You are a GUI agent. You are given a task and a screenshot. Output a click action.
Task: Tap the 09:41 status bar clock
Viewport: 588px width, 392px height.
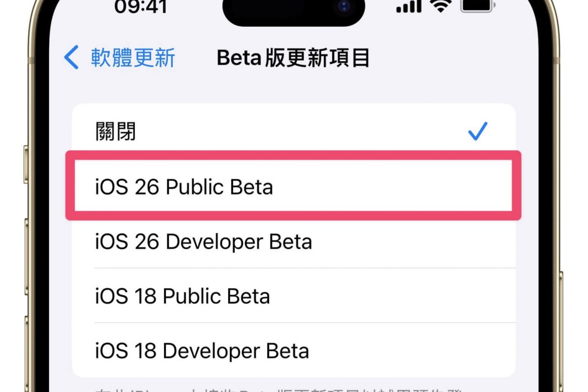point(142,5)
